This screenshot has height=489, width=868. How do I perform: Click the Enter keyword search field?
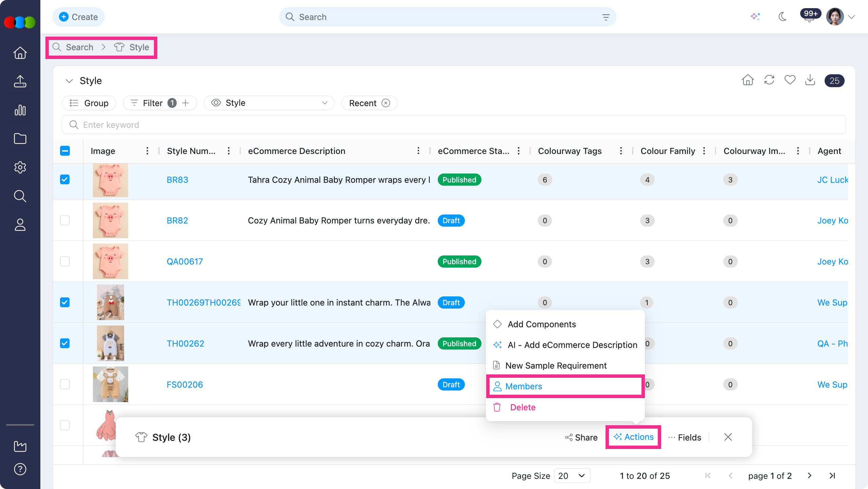454,125
